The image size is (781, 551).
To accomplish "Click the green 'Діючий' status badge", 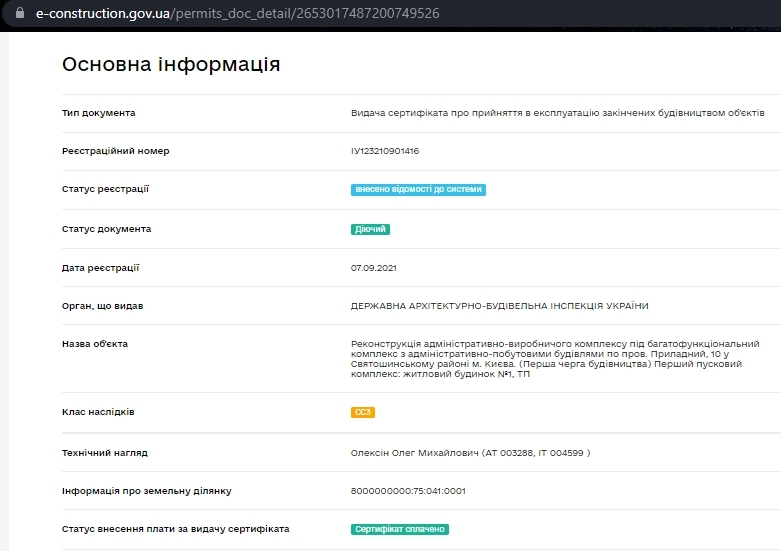I will tap(370, 229).
